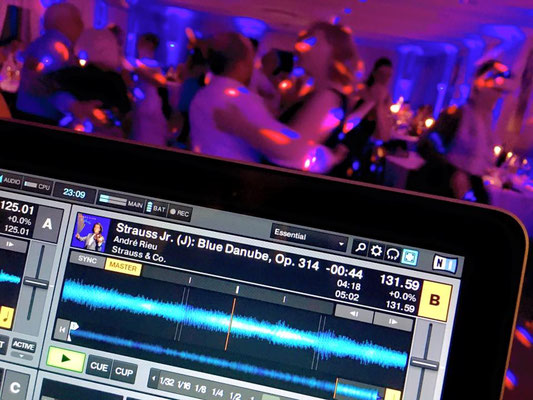Click the Native Instruments NI logo
Screen dimensions: 533x400
(x=445, y=264)
